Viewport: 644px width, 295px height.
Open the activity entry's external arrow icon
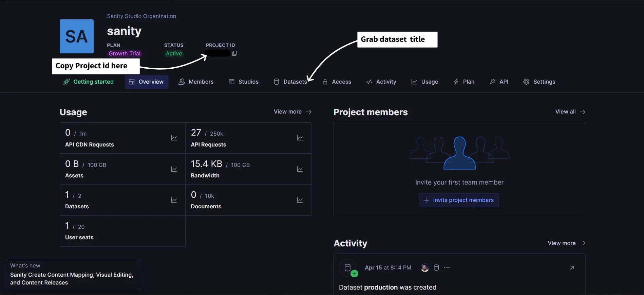(572, 268)
